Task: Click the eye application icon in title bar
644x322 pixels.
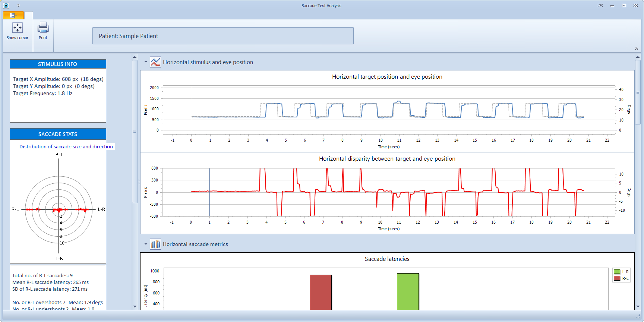Action: [x=6, y=6]
